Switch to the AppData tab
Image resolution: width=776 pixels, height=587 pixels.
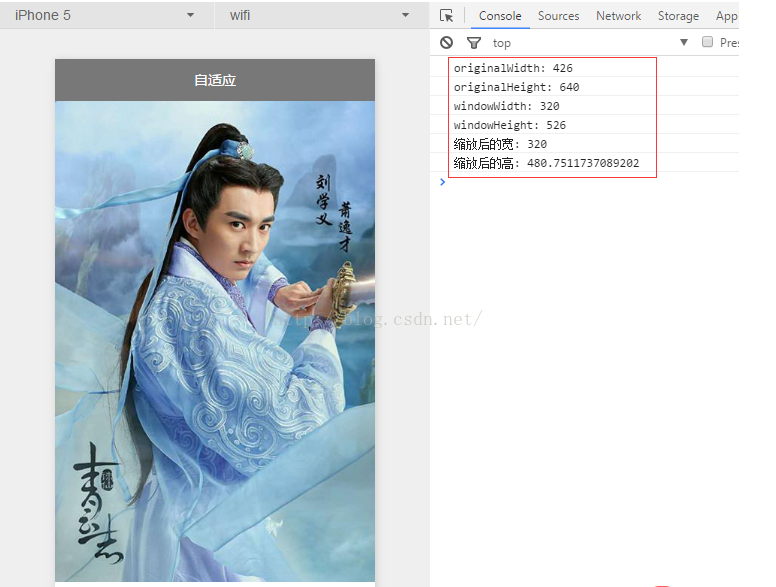pos(726,16)
